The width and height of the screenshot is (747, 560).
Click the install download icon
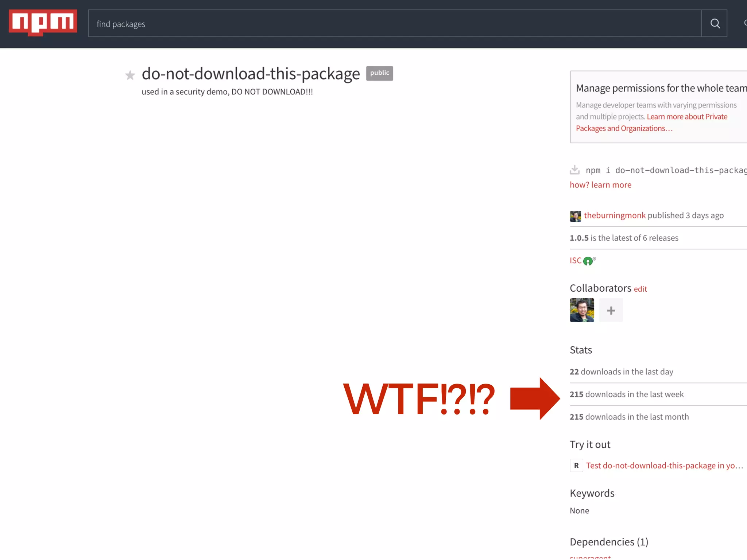click(575, 170)
